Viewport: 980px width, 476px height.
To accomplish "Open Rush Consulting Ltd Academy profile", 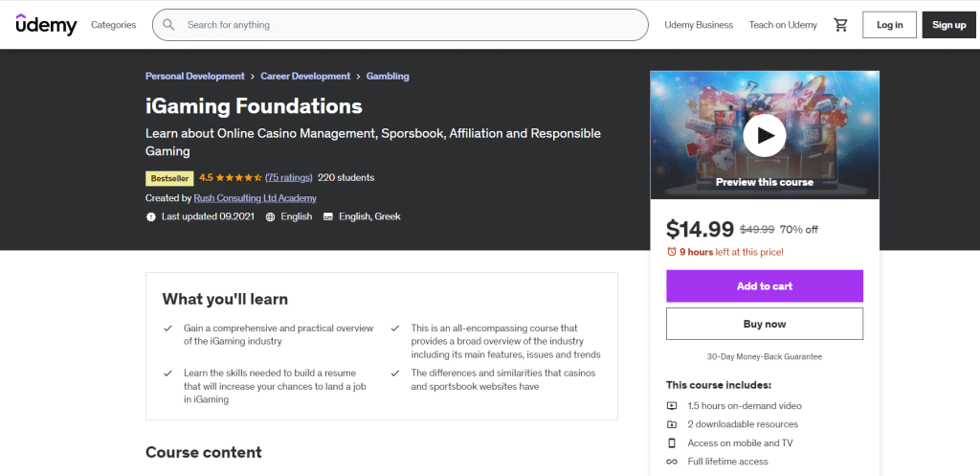I will pyautogui.click(x=255, y=198).
